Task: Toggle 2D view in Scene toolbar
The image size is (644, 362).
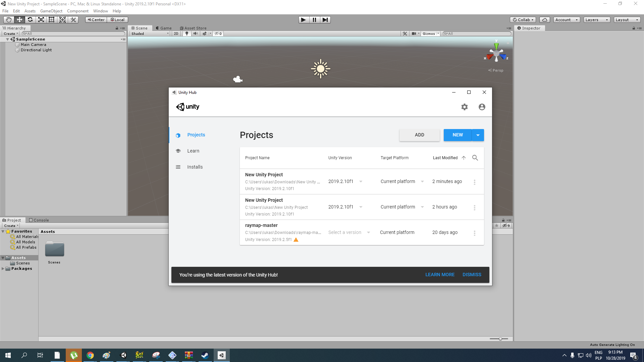Action: [176, 34]
